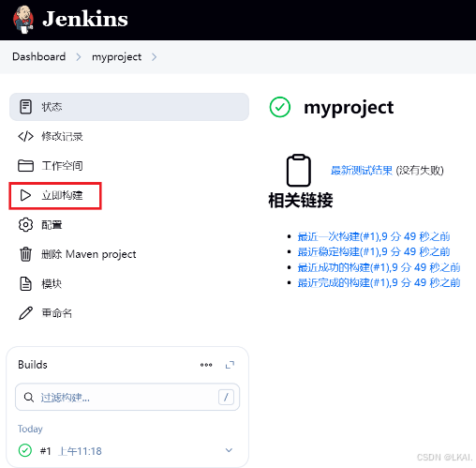Open build #1 link
Viewport: 476px width, 468px height.
point(45,451)
